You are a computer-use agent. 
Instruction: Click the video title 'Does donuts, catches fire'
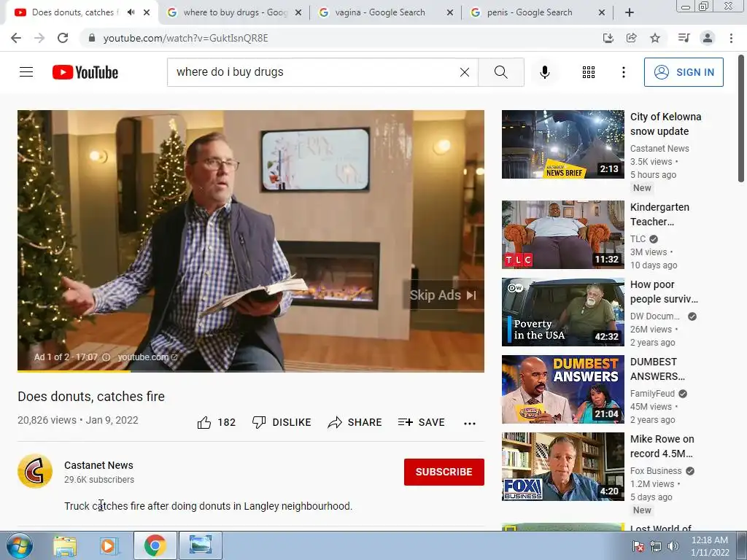pos(91,397)
